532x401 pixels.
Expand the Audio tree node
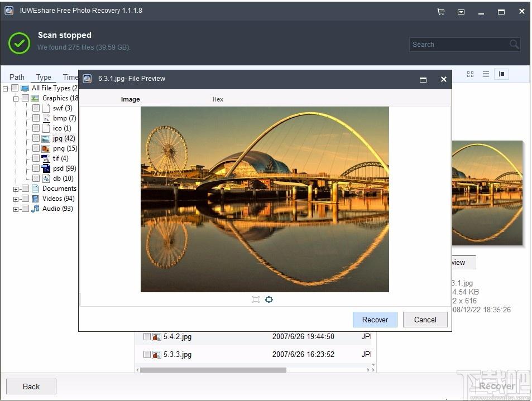(16, 209)
